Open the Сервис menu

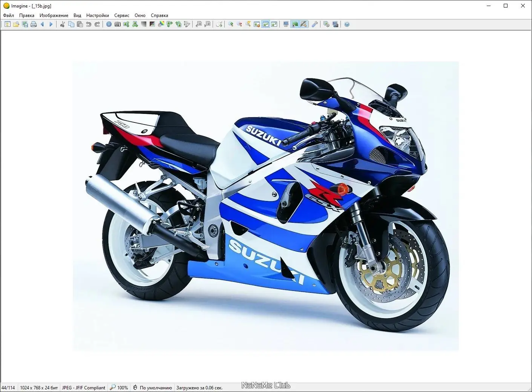(122, 15)
